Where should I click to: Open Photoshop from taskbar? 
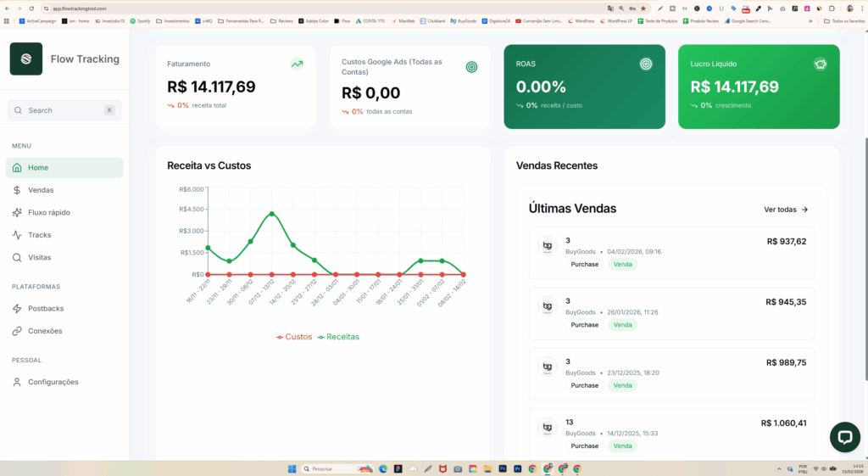[x=503, y=469]
